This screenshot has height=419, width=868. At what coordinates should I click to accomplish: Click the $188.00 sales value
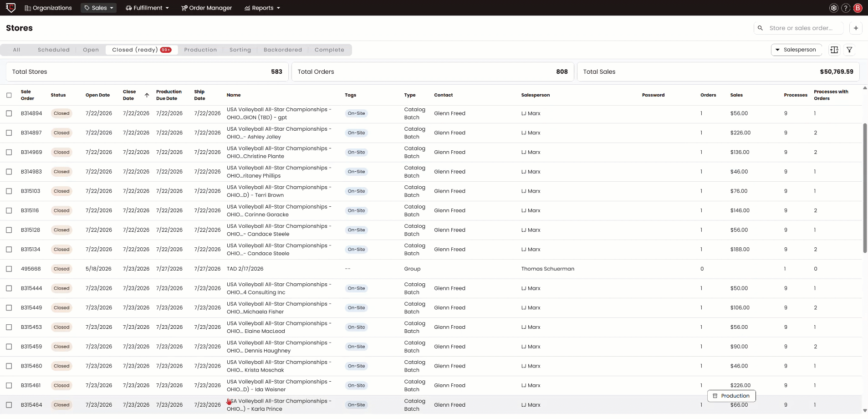(x=740, y=250)
